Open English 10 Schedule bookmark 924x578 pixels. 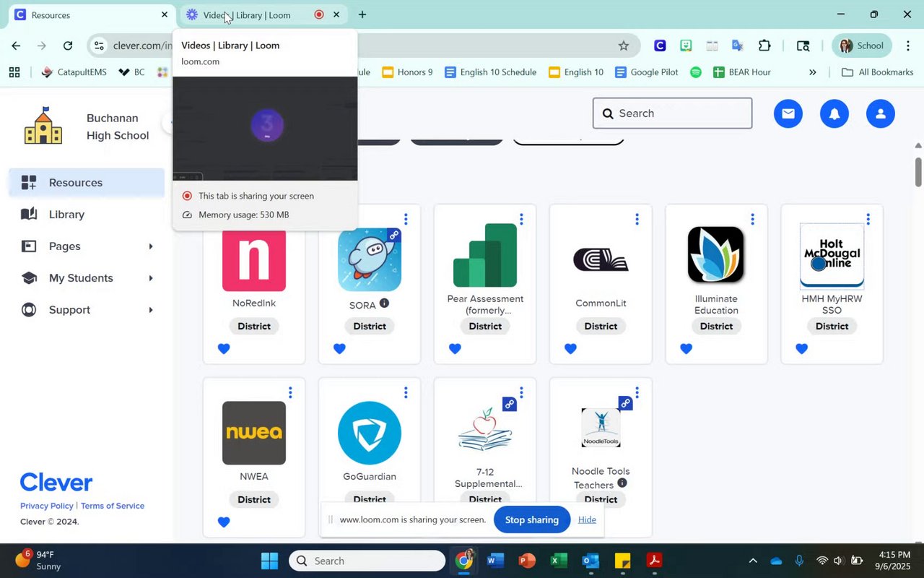pyautogui.click(x=491, y=72)
